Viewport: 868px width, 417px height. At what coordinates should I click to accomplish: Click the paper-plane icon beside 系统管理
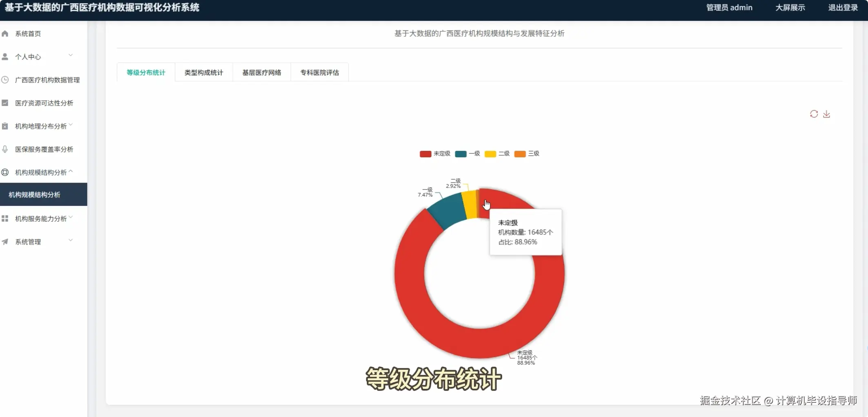tap(5, 242)
